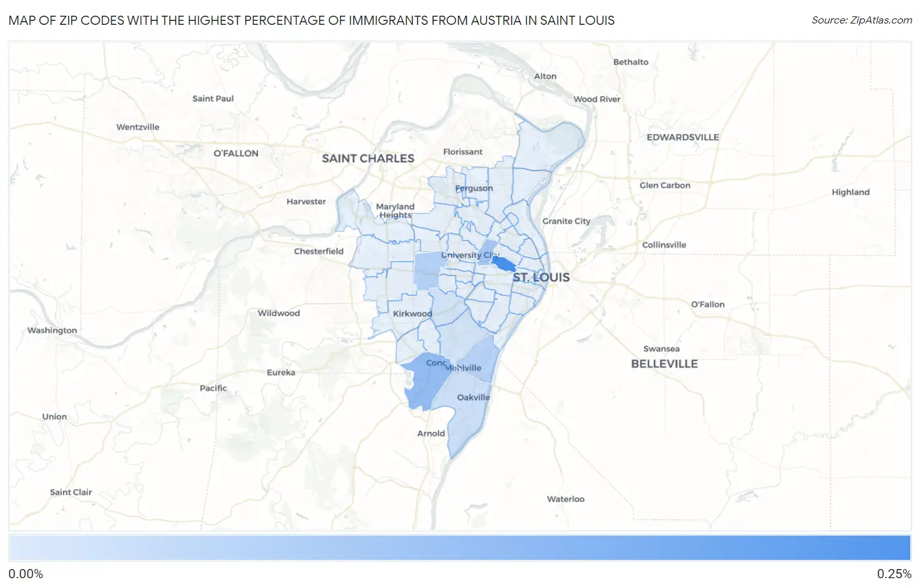Image resolution: width=920 pixels, height=588 pixels.
Task: Click the 'Ferguson' map label
Action: pyautogui.click(x=474, y=188)
